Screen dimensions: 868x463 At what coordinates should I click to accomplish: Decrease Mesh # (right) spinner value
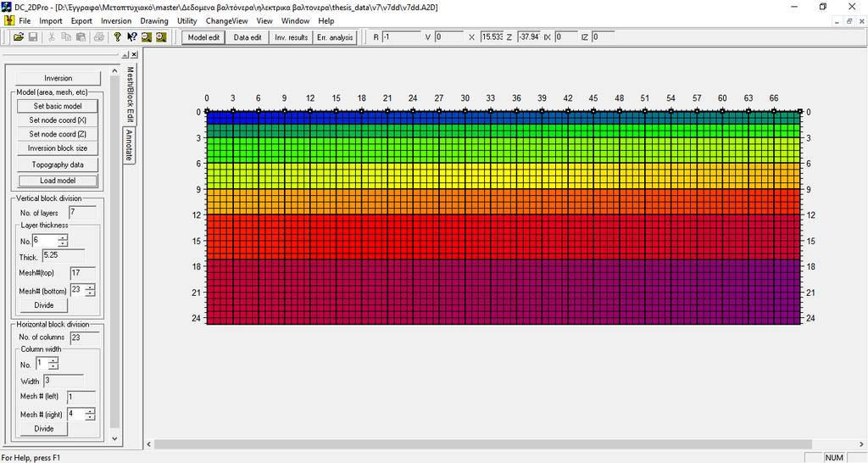[90, 417]
